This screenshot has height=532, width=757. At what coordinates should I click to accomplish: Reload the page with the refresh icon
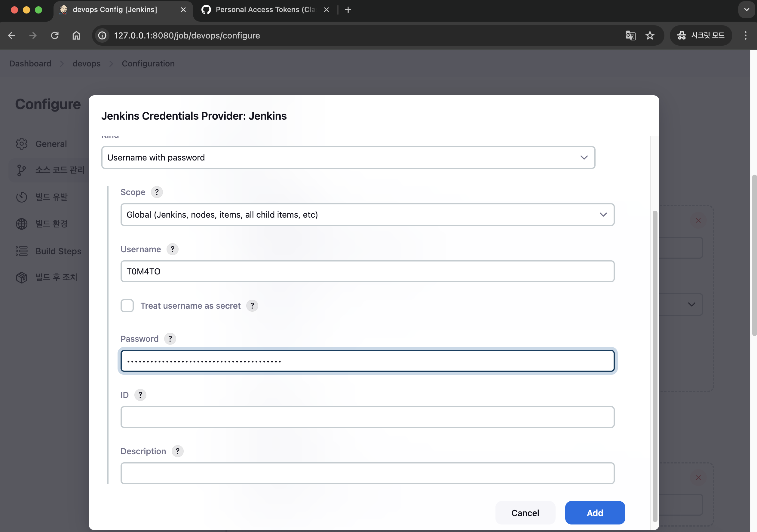pos(55,35)
